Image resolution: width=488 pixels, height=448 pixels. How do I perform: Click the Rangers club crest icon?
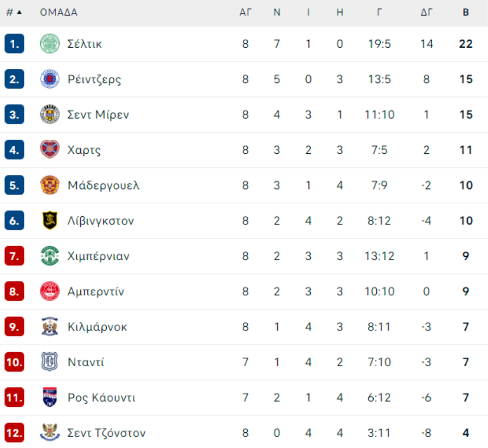[50, 80]
